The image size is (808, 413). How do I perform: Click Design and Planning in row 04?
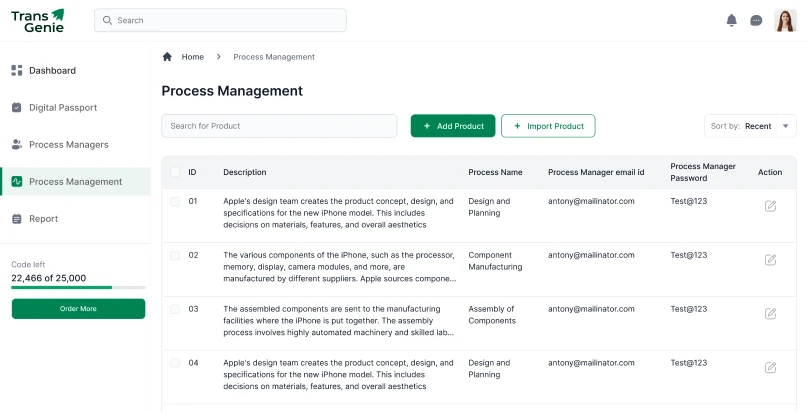pyautogui.click(x=489, y=369)
